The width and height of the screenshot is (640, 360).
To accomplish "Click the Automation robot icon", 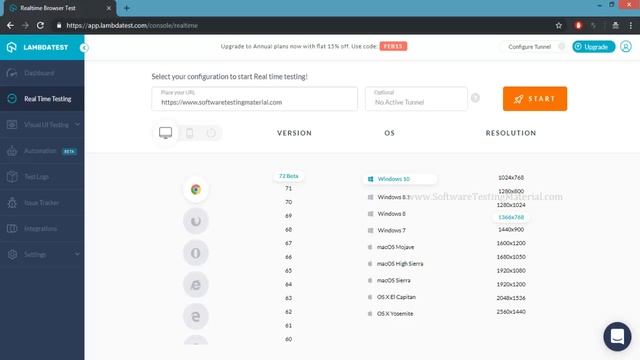I will tap(12, 151).
